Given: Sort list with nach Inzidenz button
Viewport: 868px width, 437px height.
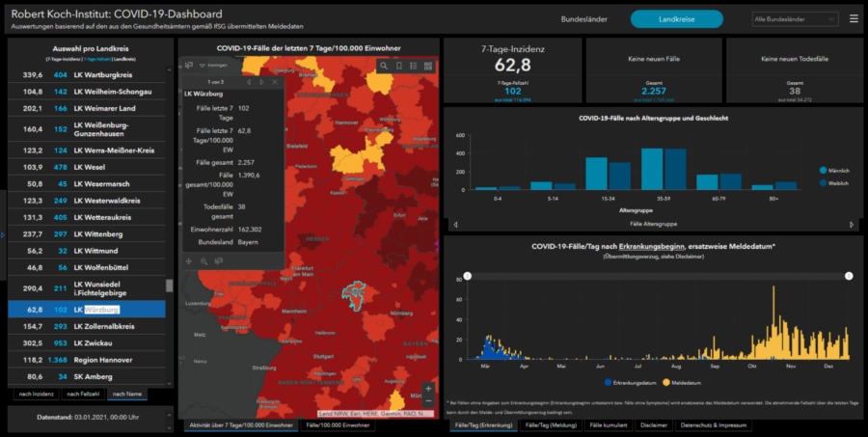Looking at the screenshot, I should 33,394.
